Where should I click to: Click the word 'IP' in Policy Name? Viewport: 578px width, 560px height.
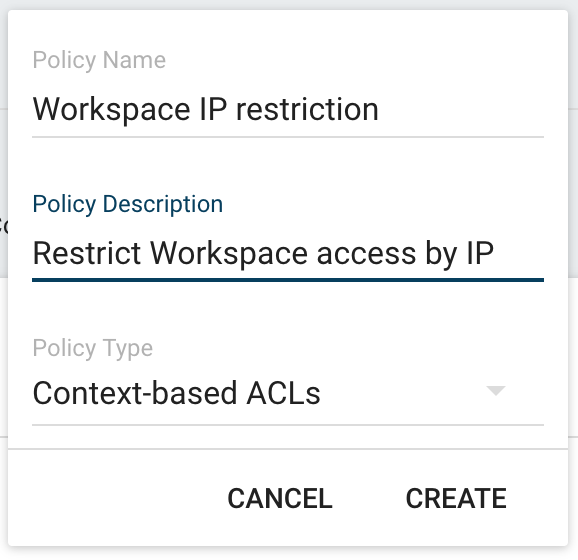(213, 109)
